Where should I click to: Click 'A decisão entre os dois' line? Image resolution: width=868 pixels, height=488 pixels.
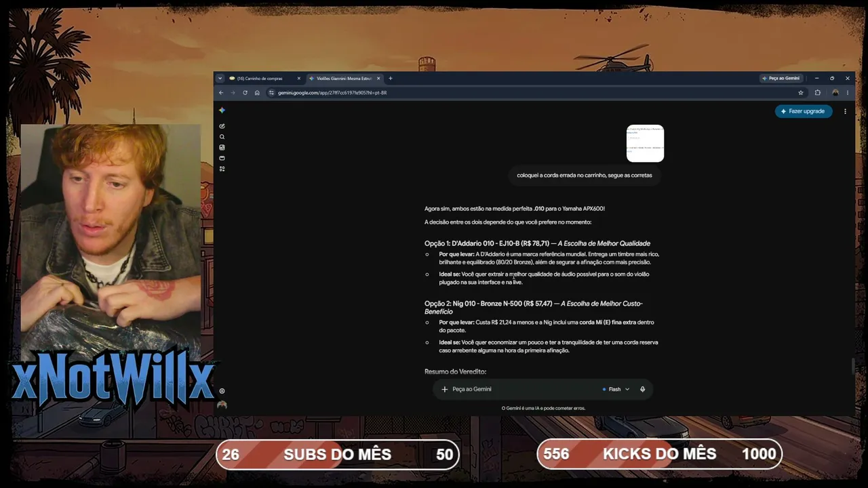click(508, 222)
